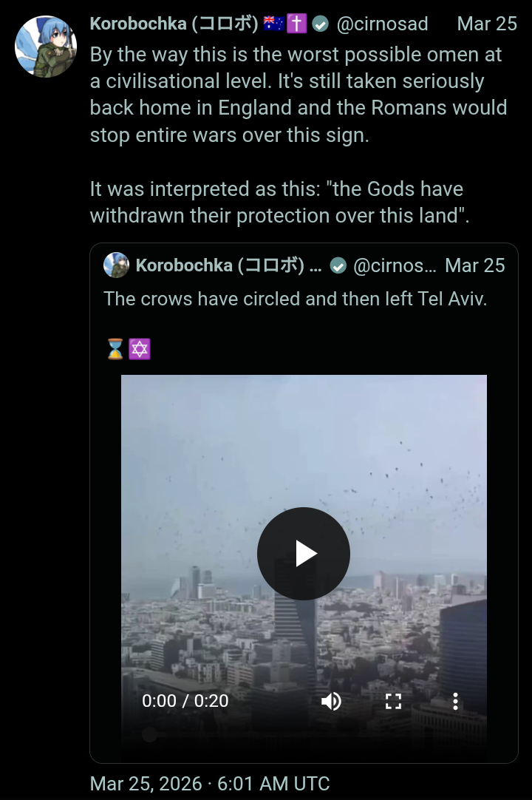This screenshot has width=532, height=800.
Task: Open the @cirnosad handle link
Action: coord(382,24)
